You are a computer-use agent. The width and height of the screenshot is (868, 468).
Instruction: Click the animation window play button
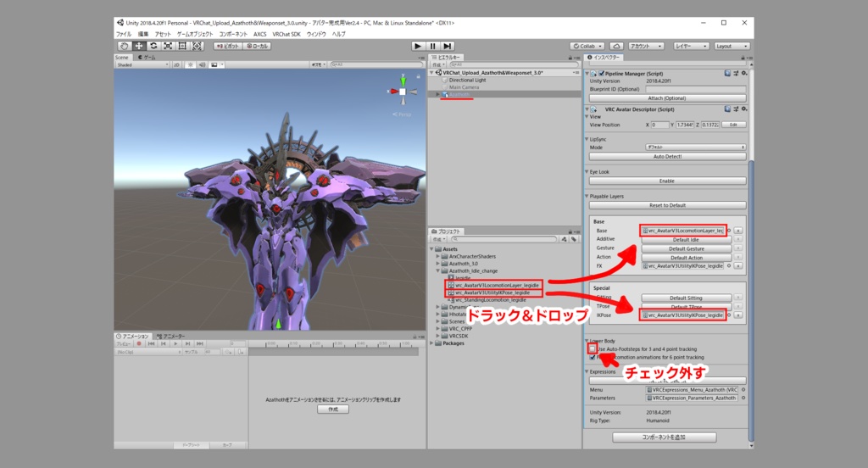tap(175, 344)
